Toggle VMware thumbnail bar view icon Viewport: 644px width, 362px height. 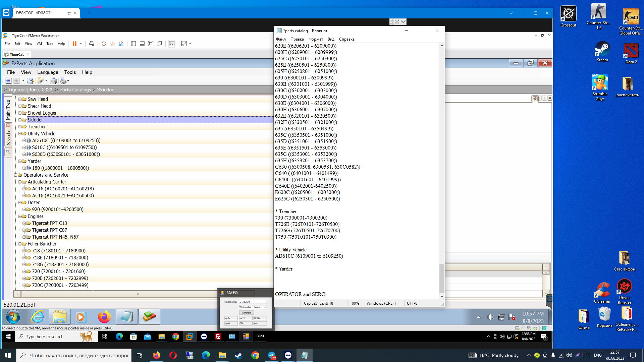point(142,44)
